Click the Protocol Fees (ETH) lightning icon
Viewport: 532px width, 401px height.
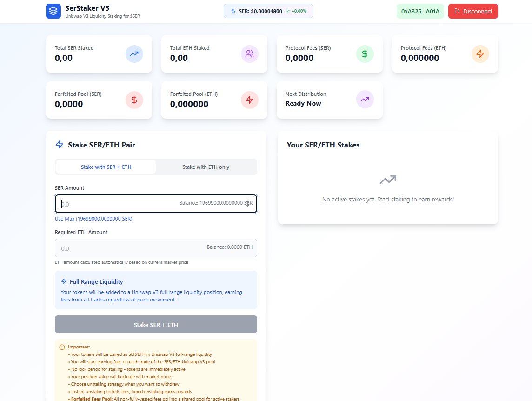(480, 54)
